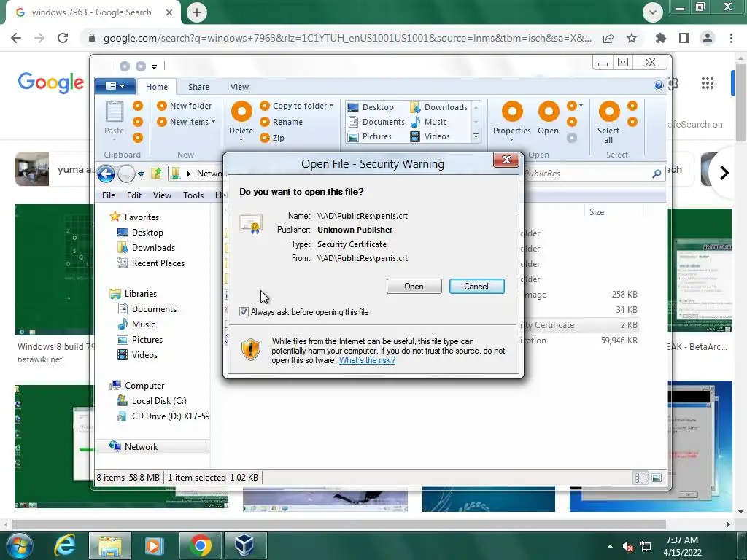Open the File menu in Explorer

109,195
